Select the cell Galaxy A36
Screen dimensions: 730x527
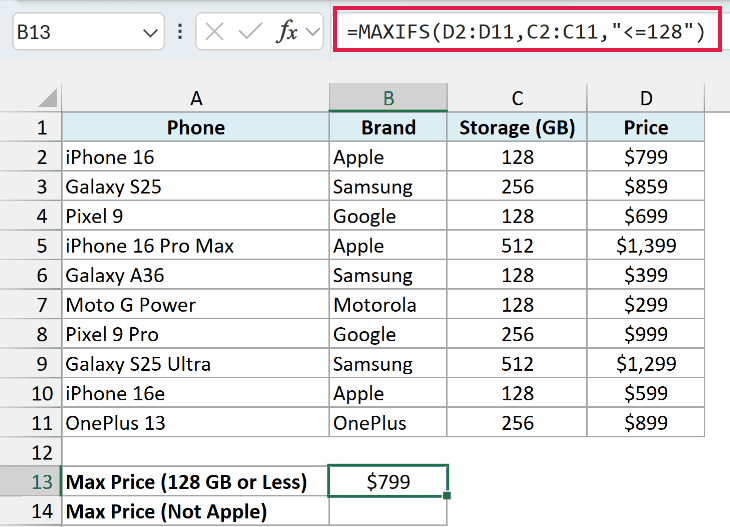coord(196,275)
